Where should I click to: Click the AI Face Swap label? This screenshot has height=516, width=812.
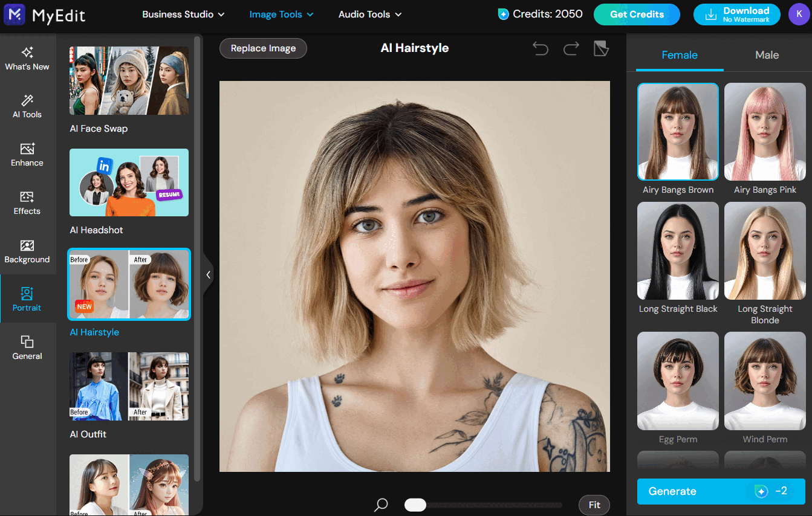(99, 129)
